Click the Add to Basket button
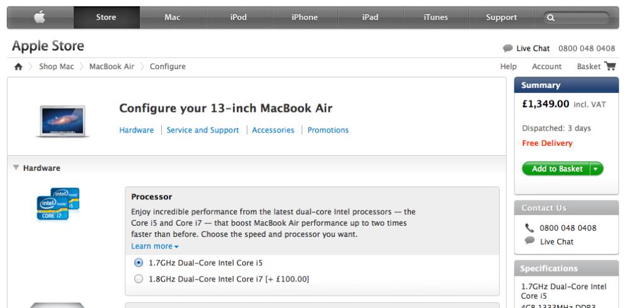Screen dimensions: 644x308 (556, 169)
